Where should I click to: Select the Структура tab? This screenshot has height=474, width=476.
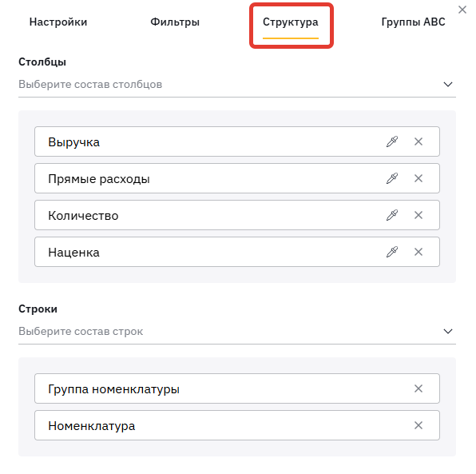coord(291,22)
